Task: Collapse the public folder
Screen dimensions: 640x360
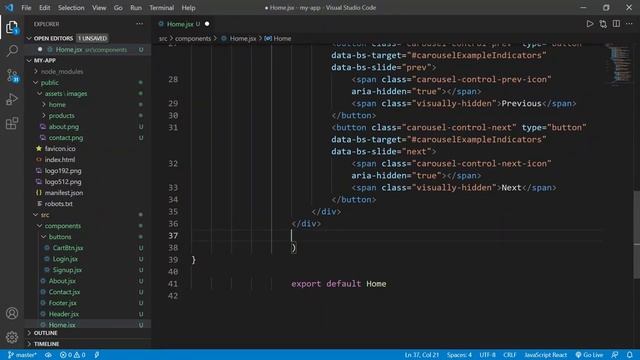Action: point(49,82)
